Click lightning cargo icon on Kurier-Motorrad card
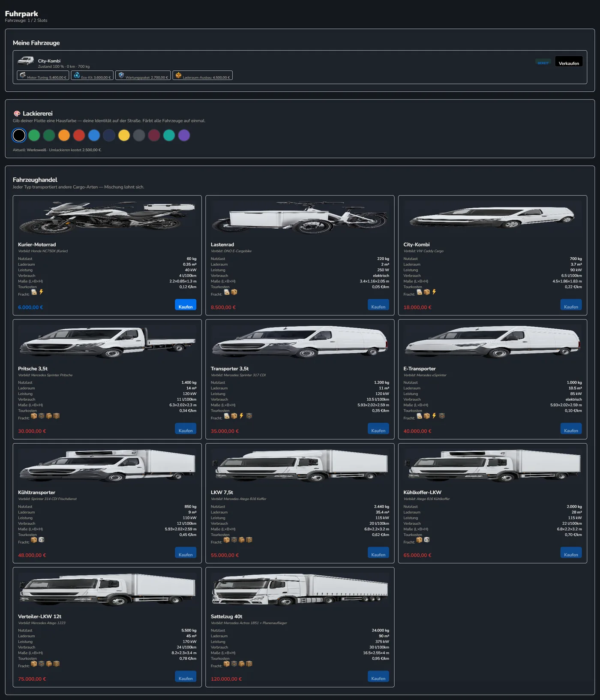Screen dimensions: 600x700 pos(41,292)
